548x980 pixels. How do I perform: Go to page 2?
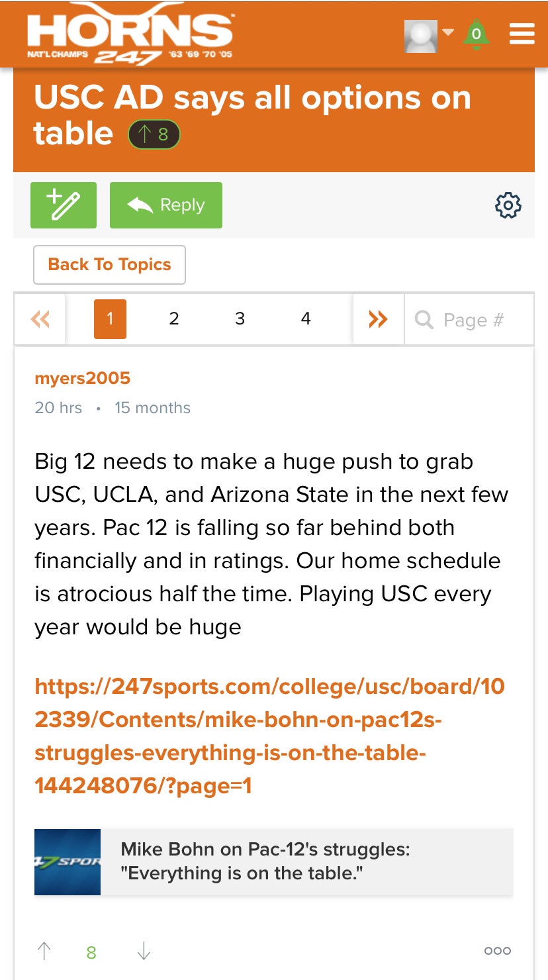(x=174, y=319)
